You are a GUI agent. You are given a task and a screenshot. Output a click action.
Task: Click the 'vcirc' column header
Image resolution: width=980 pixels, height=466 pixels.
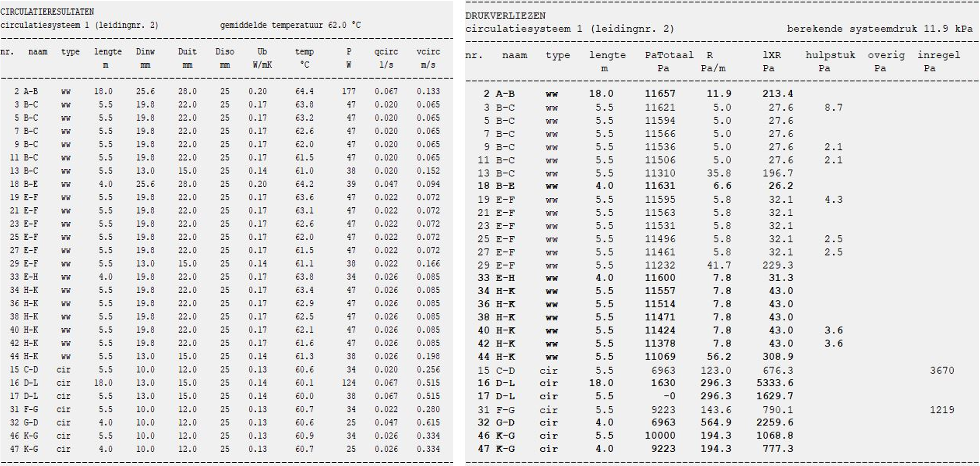click(x=428, y=52)
